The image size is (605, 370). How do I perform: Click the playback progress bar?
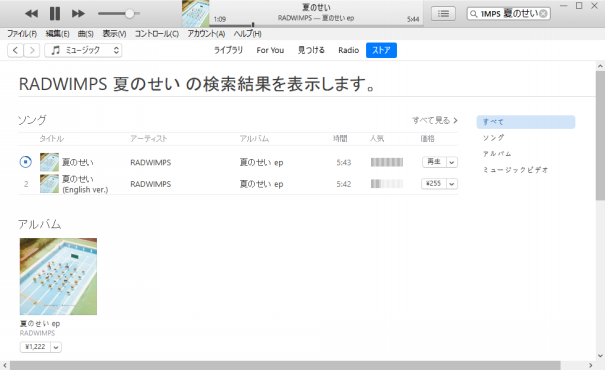coord(316,25)
